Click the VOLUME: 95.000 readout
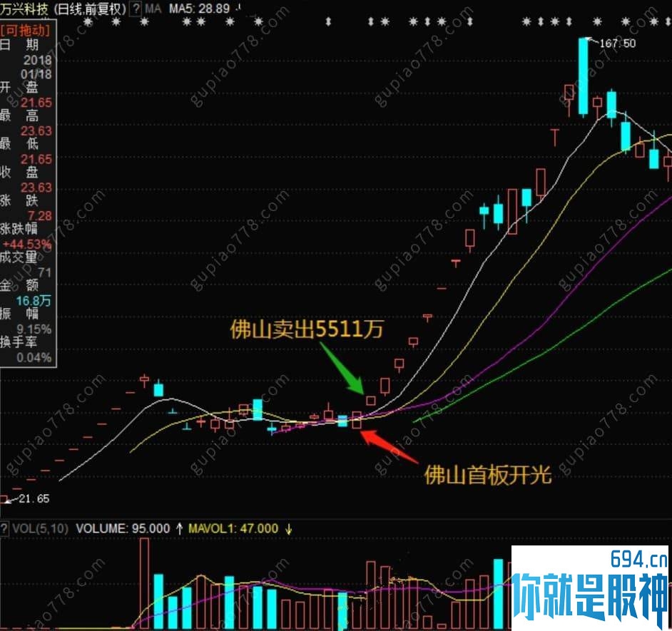Viewport: 672px width, 631px height. click(123, 528)
